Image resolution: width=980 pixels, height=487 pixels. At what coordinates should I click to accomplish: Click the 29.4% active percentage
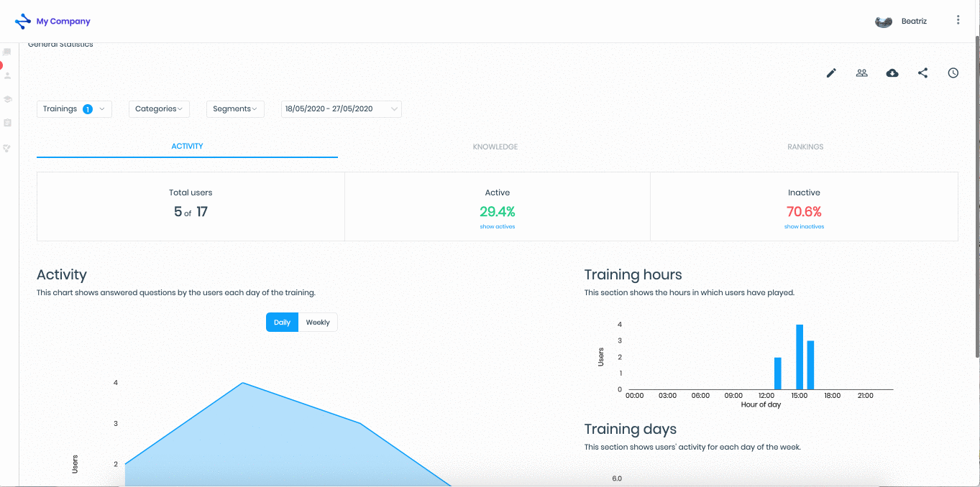point(498,212)
